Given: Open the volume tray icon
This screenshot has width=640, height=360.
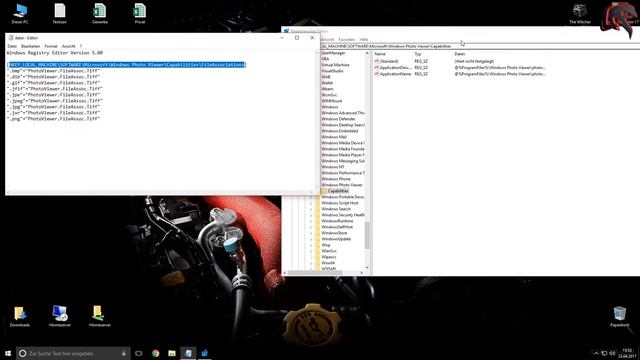Looking at the screenshot, I should point(612,353).
